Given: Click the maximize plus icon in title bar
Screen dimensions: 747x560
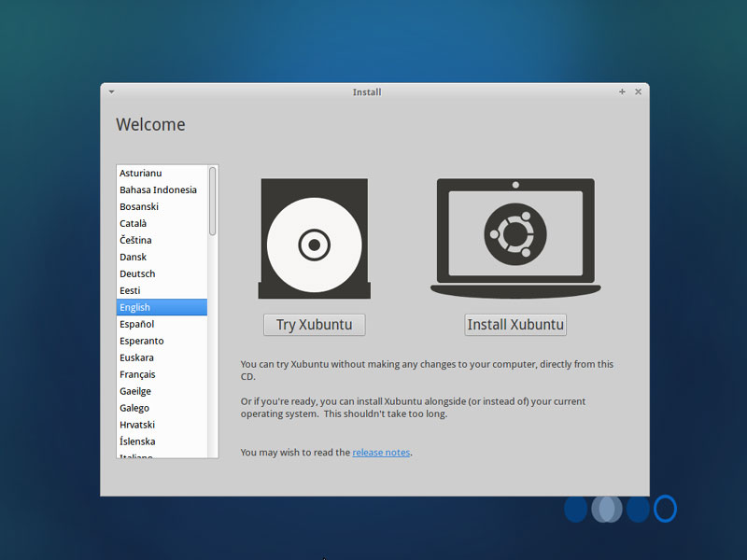Looking at the screenshot, I should [622, 91].
